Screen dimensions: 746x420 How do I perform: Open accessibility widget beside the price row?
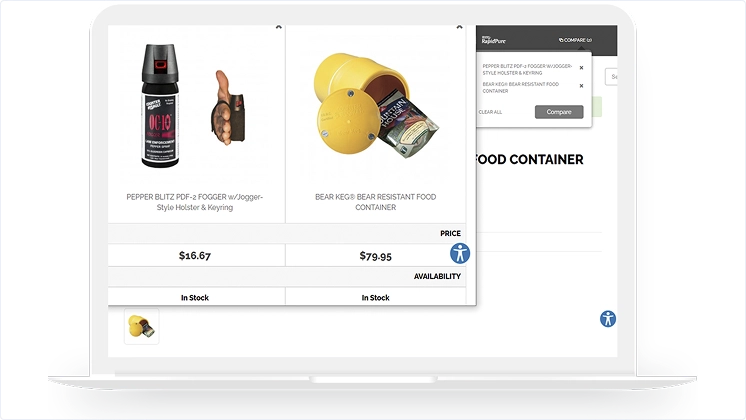point(460,253)
